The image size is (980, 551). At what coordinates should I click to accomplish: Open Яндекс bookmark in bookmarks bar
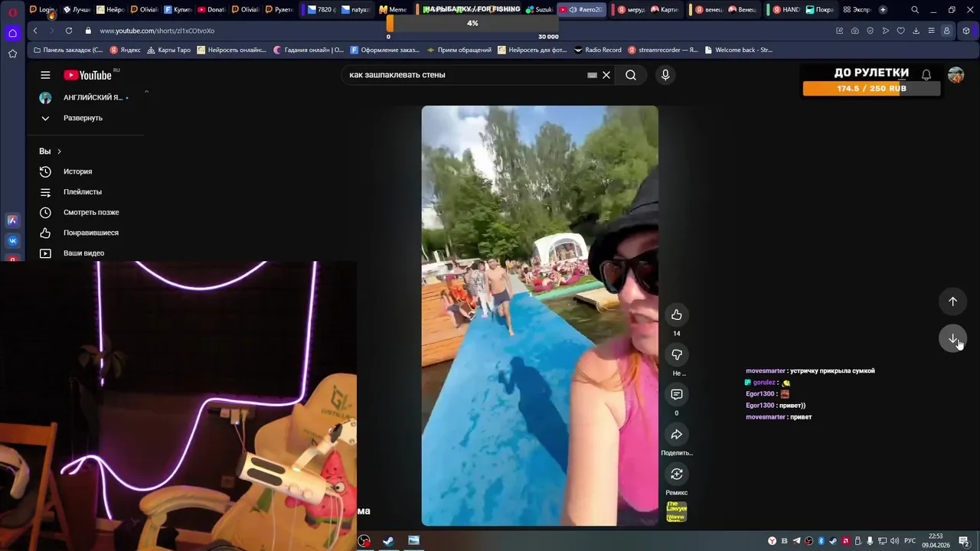click(x=126, y=50)
